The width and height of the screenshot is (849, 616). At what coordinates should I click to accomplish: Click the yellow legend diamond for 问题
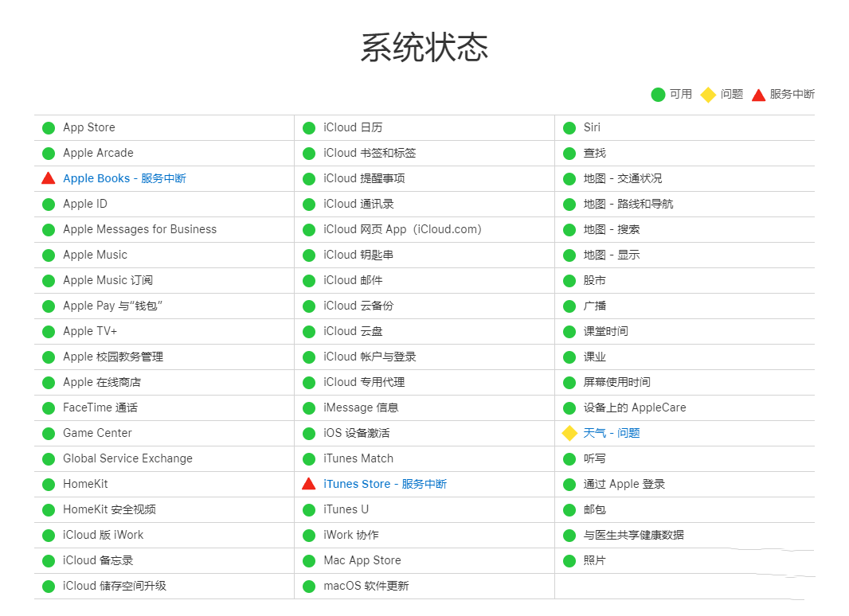[708, 94]
